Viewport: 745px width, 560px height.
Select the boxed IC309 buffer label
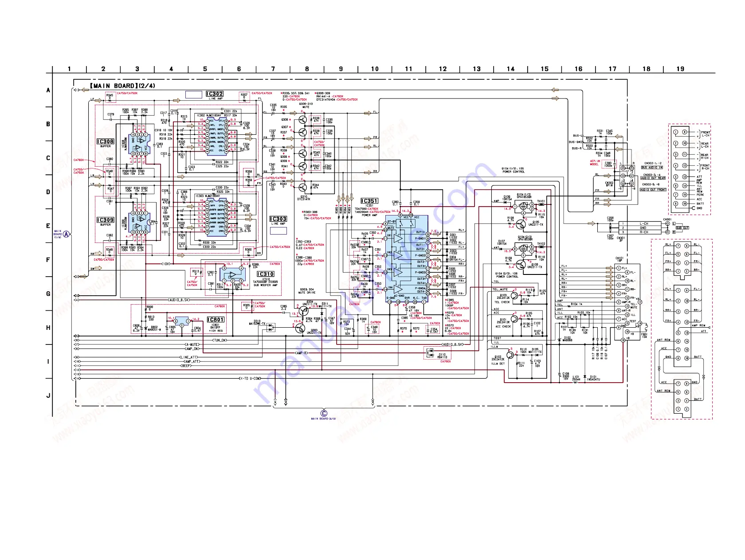coord(106,220)
